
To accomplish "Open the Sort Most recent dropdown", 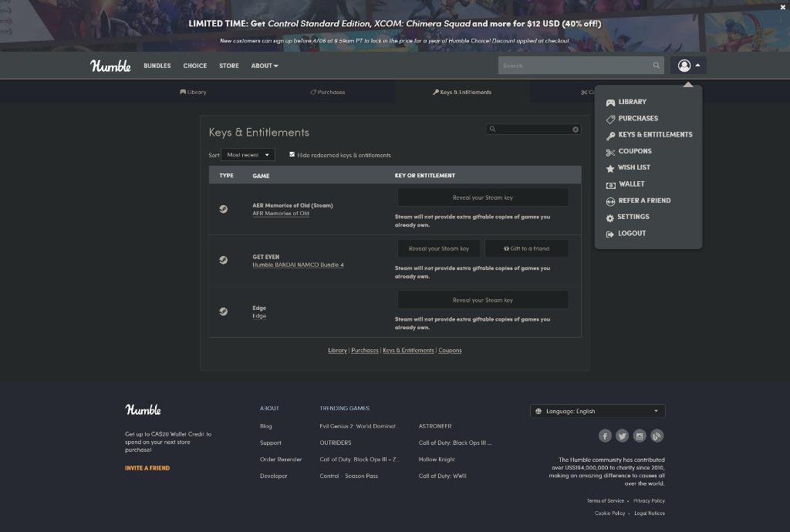I will tap(248, 154).
